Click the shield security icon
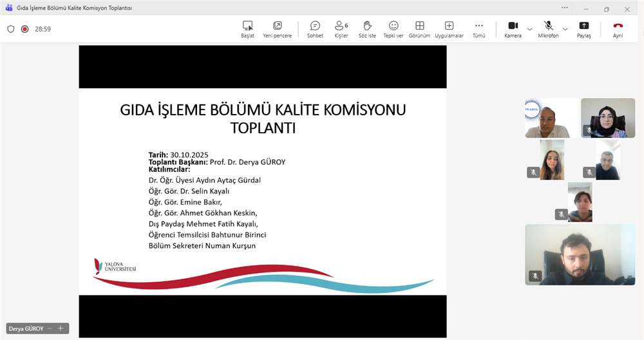Image resolution: width=644 pixels, height=340 pixels. point(11,29)
